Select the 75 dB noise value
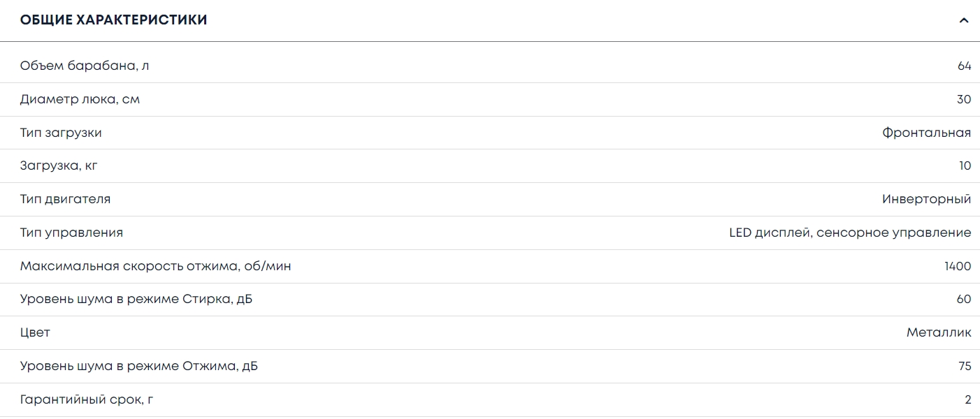 pyautogui.click(x=965, y=366)
